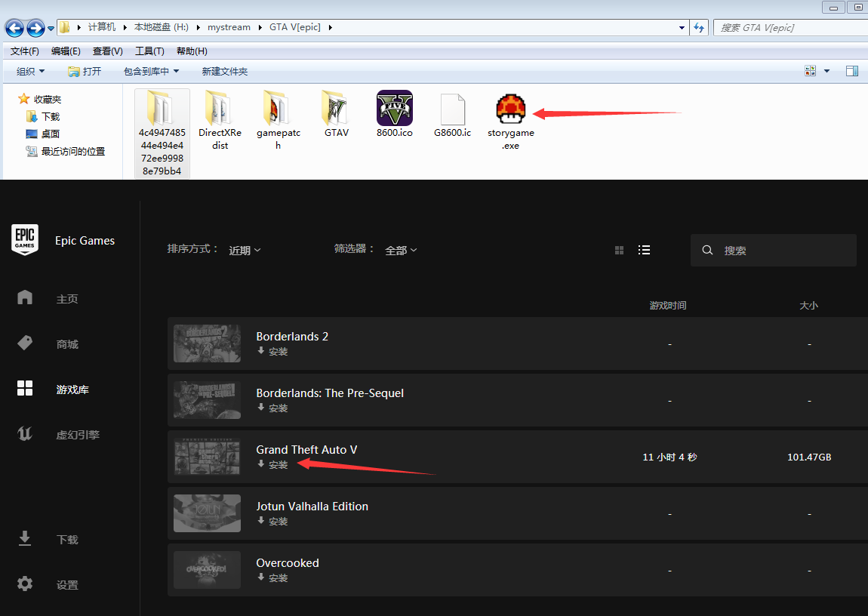
Task: Click the magnifier icon in Epic search
Action: pos(707,250)
